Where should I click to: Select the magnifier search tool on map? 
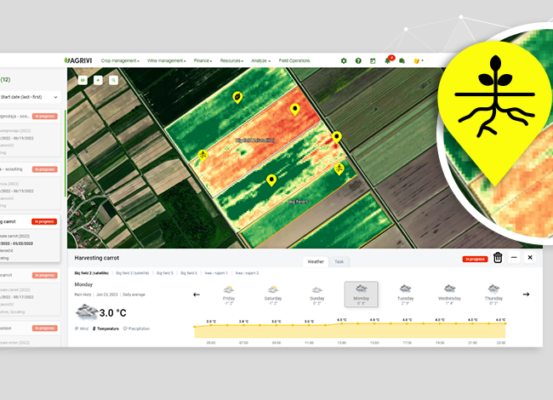pyautogui.click(x=114, y=80)
